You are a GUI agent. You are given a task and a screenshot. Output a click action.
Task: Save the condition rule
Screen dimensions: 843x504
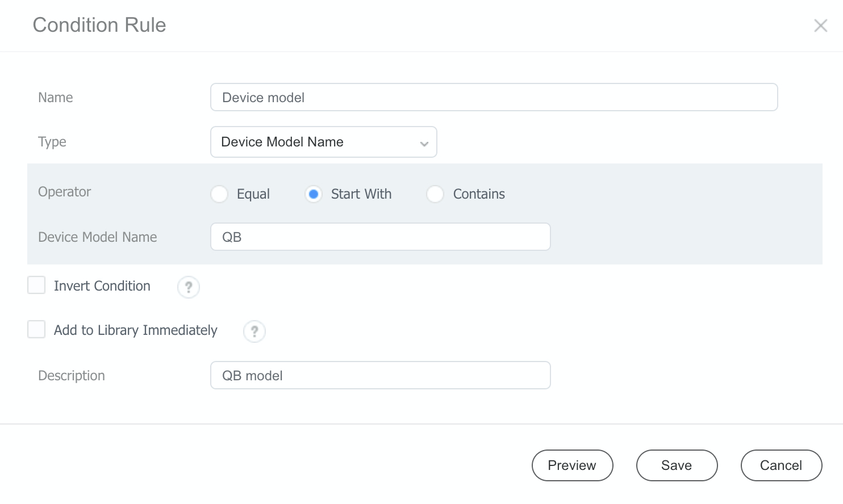[x=677, y=465]
